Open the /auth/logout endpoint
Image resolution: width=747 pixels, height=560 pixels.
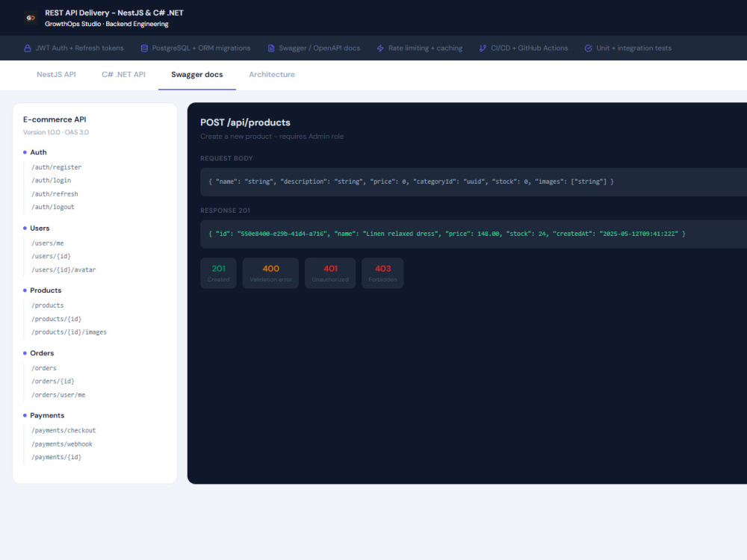point(52,207)
